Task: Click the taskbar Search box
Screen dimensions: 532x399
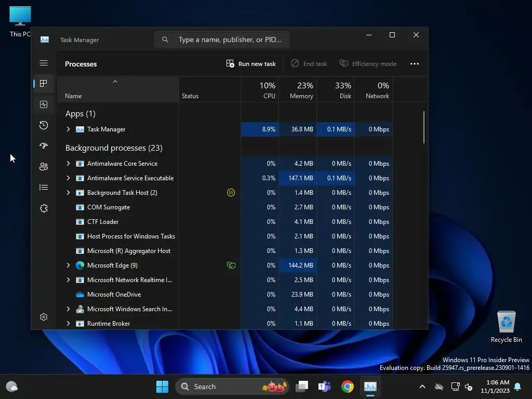Action: [x=232, y=387]
